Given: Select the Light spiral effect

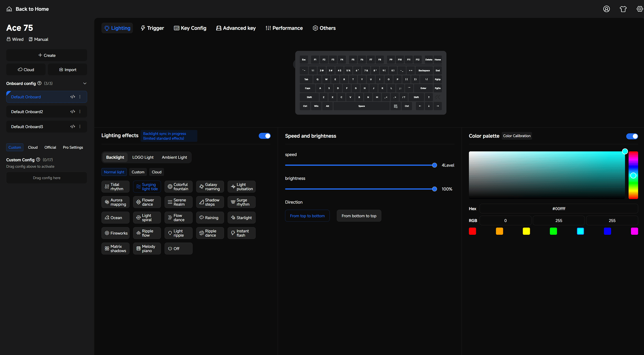Looking at the screenshot, I should tap(147, 217).
